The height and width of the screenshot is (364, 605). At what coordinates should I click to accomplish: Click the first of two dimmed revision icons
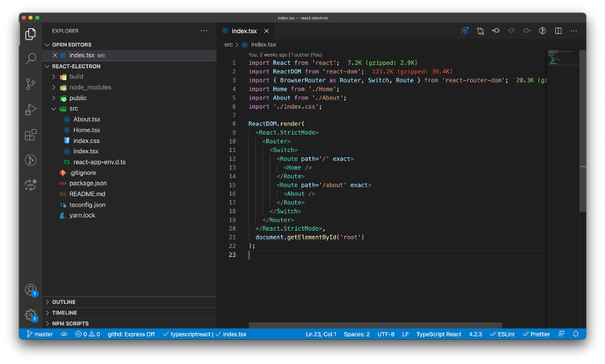(x=511, y=31)
